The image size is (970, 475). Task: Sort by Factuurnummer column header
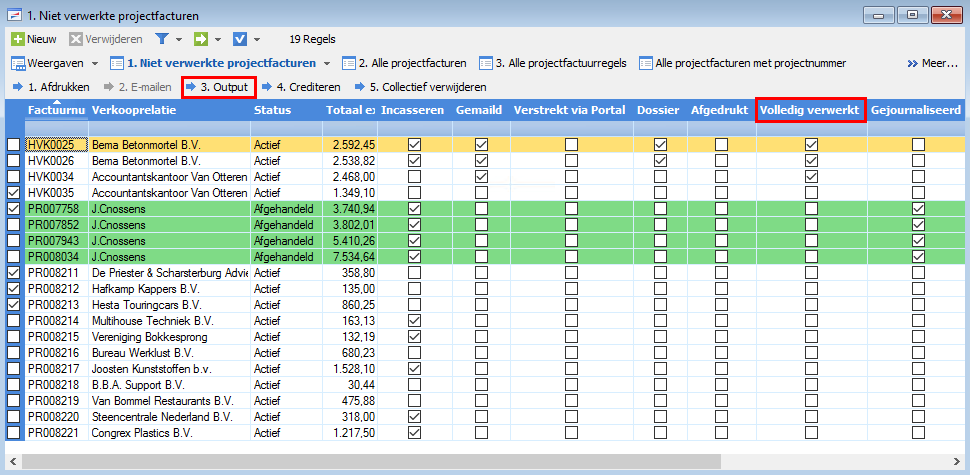(57, 110)
